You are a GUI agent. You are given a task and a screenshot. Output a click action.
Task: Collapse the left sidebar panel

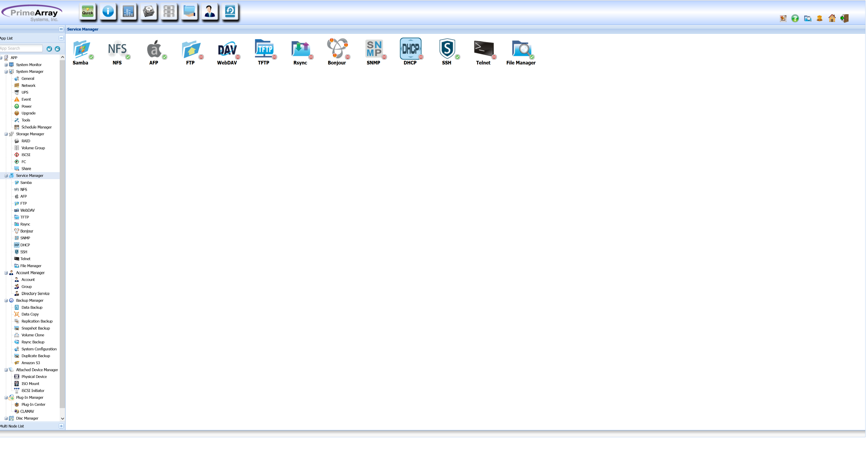(61, 29)
